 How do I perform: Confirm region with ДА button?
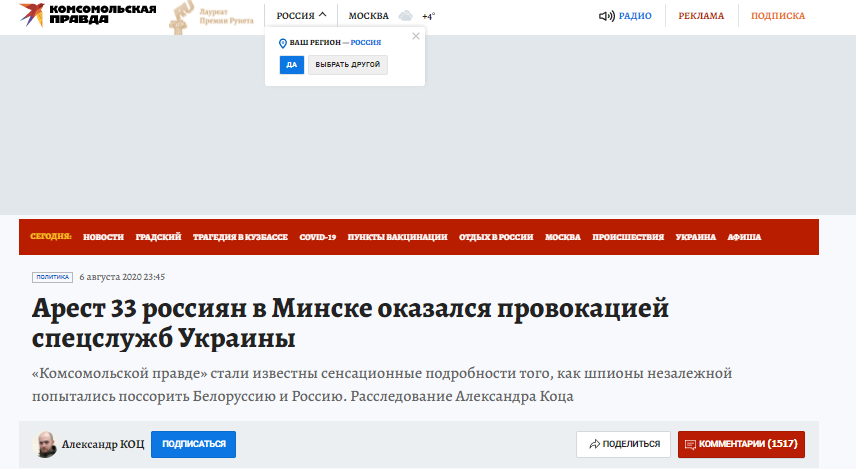pyautogui.click(x=292, y=64)
